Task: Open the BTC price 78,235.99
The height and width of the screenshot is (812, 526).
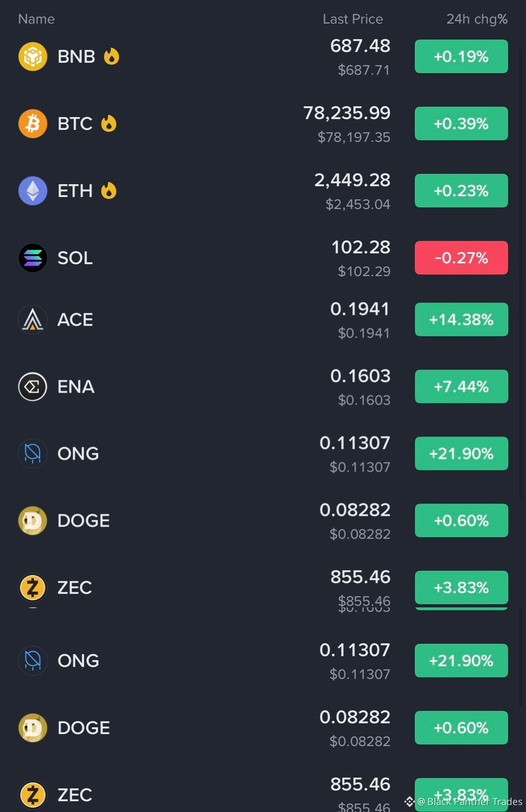Action: click(347, 113)
